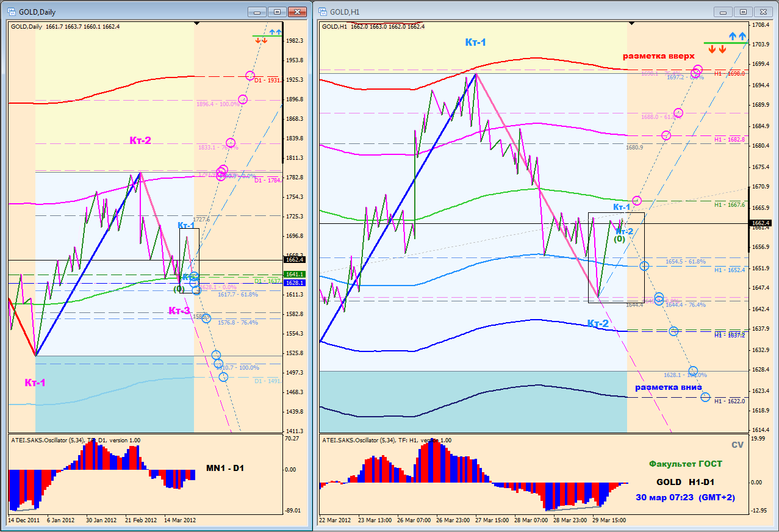Click the MN1 - D1 label
Image resolution: width=779 pixels, height=532 pixels.
[x=224, y=468]
